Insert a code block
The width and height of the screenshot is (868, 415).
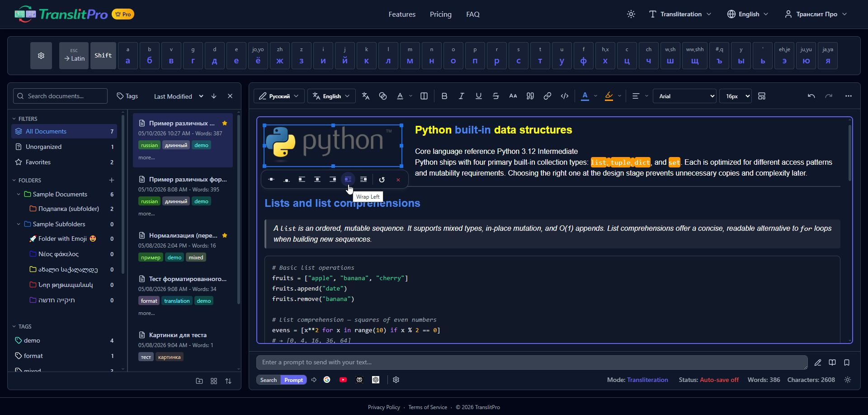click(564, 96)
